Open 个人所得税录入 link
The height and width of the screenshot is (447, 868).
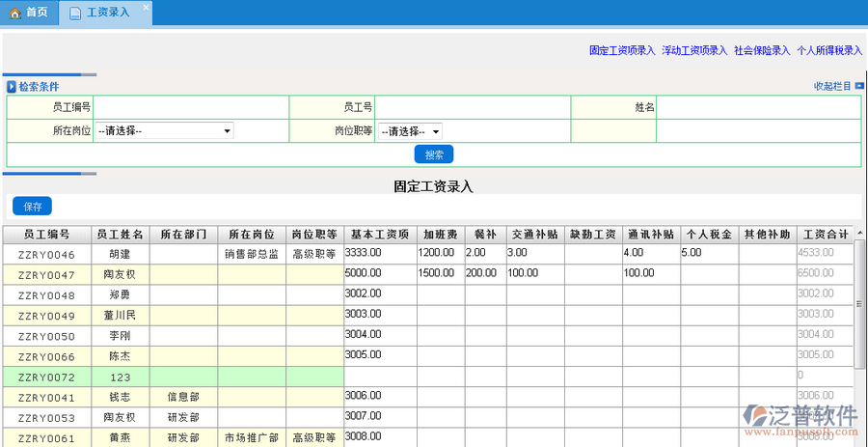pyautogui.click(x=829, y=50)
